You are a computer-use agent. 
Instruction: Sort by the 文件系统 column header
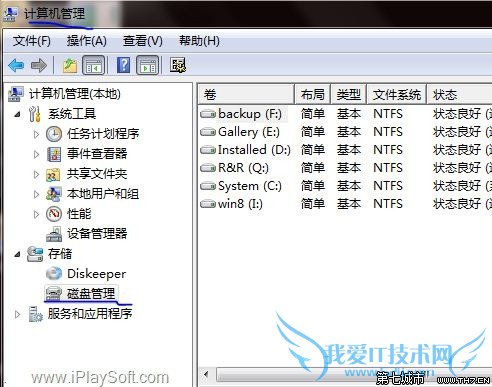(396, 95)
